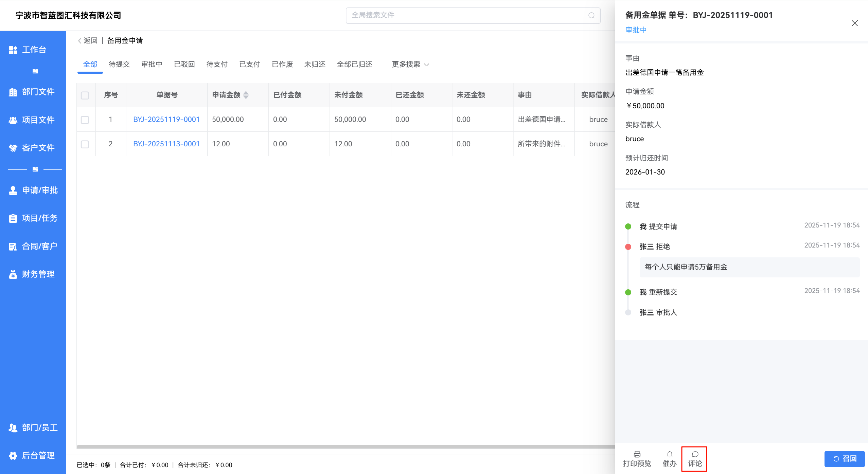
Task: Expand the 更多搜索 dropdown
Action: [x=410, y=65]
